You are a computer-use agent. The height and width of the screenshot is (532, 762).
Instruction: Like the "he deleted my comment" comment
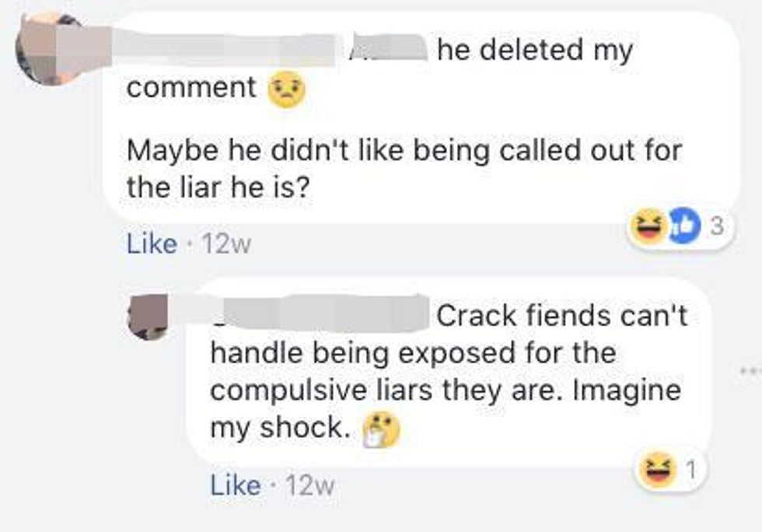151,244
